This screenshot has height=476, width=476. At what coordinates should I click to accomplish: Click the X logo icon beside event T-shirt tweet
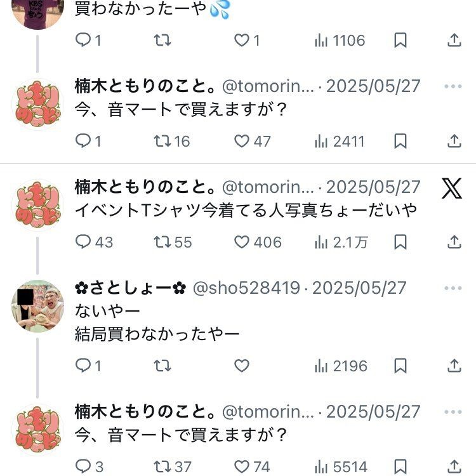(x=452, y=188)
